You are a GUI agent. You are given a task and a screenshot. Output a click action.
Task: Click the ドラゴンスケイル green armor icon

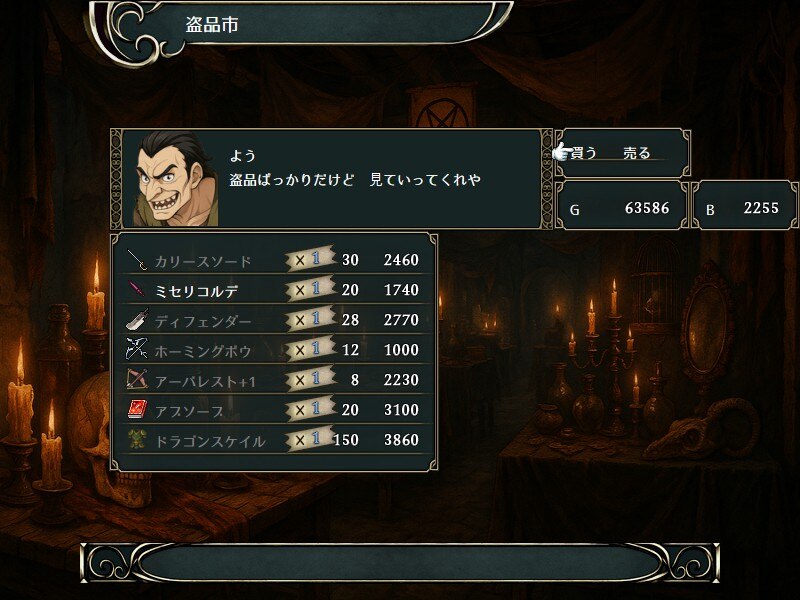pyautogui.click(x=137, y=439)
